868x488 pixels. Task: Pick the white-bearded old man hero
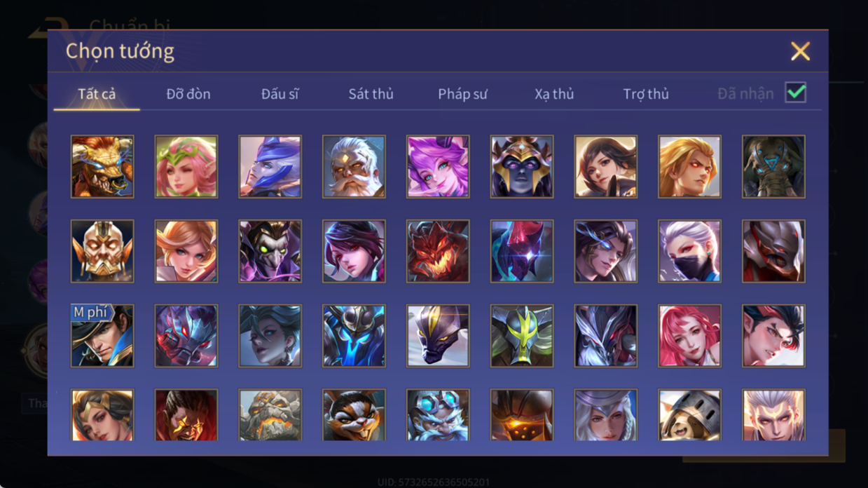point(354,167)
